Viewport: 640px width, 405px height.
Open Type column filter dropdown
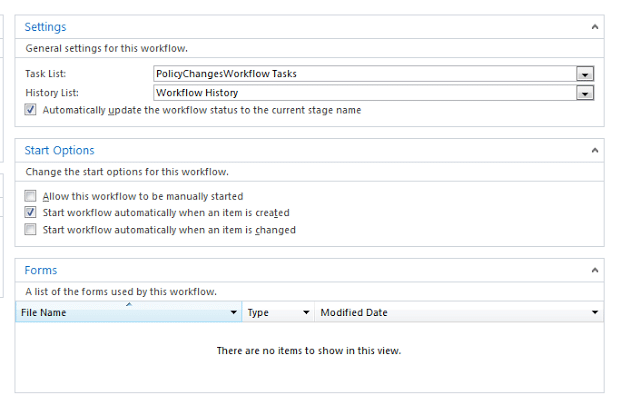point(306,312)
